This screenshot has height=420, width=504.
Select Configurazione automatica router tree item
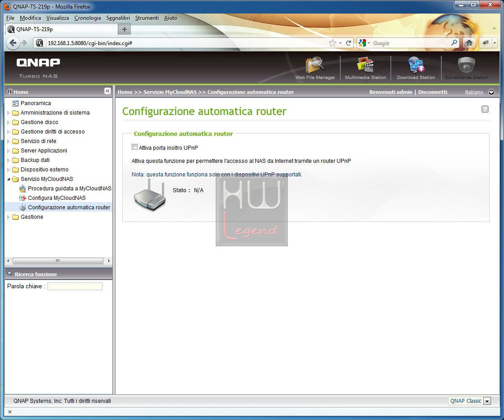point(69,207)
